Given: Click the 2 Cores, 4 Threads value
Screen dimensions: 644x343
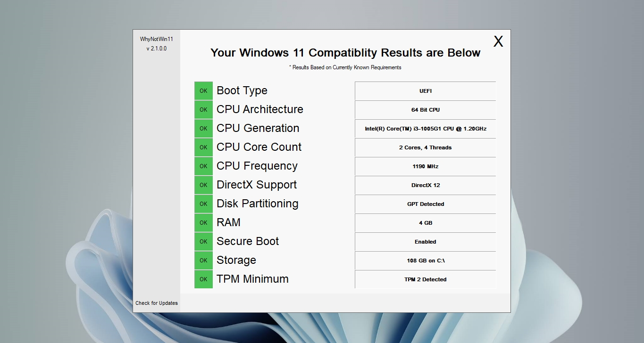Looking at the screenshot, I should point(426,147).
